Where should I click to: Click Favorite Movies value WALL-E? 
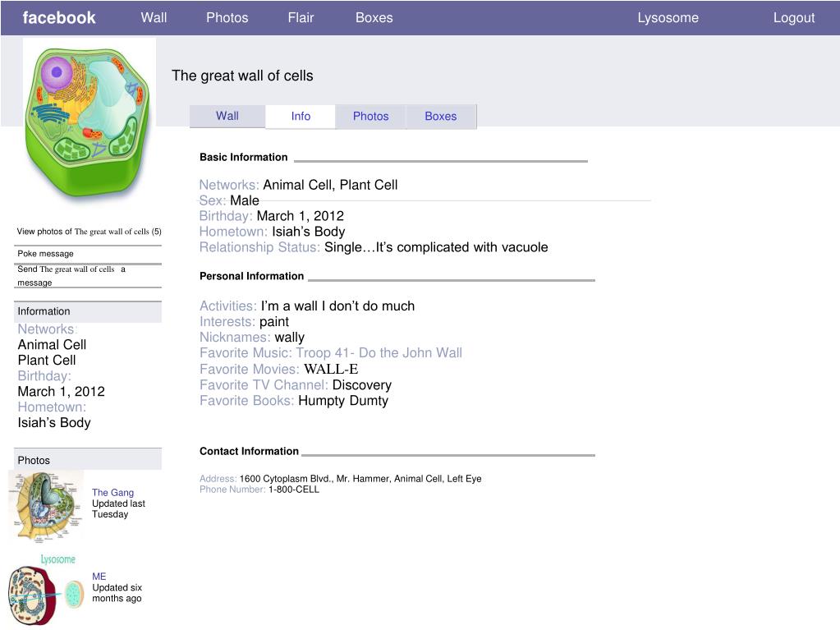point(331,369)
